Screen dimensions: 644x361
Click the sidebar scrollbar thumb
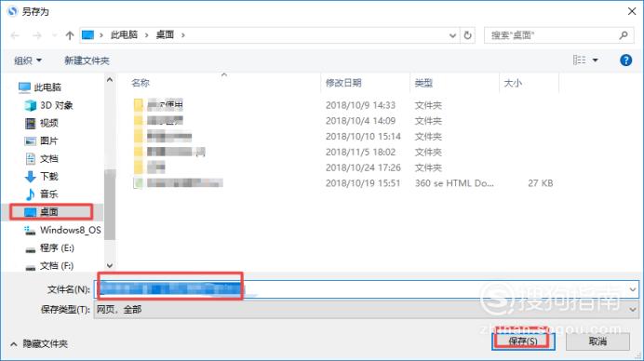(110, 204)
